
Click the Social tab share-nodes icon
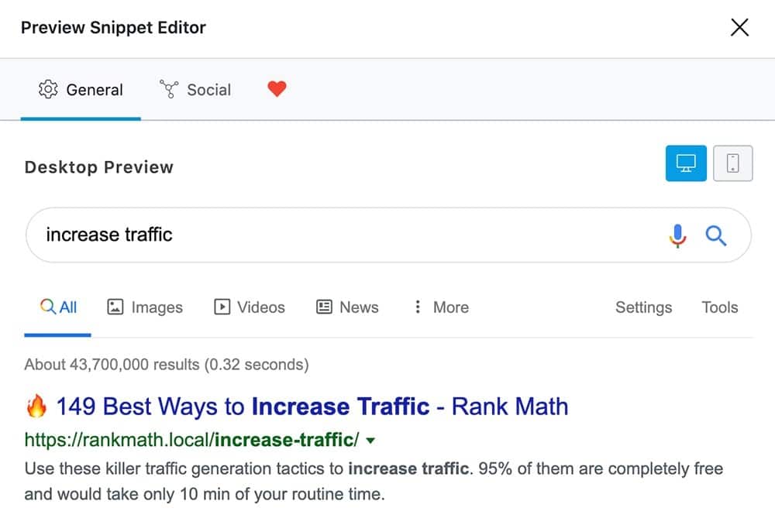tap(168, 90)
